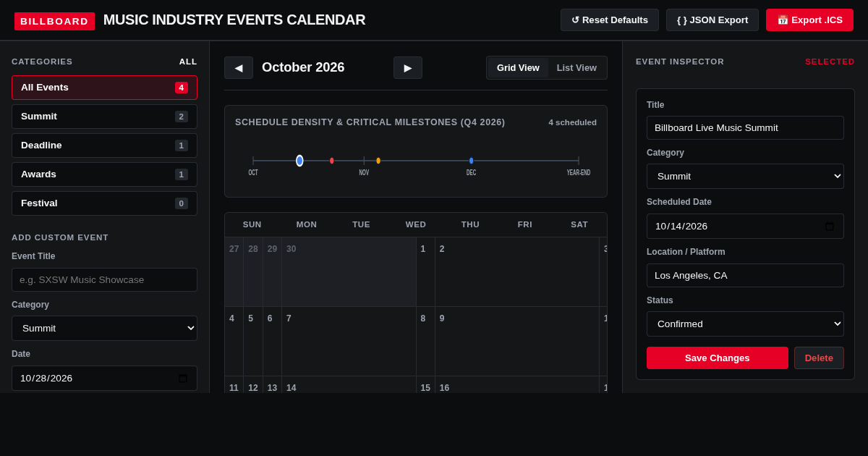Select calendar day 1
The image size is (868, 456).
[x=425, y=271]
